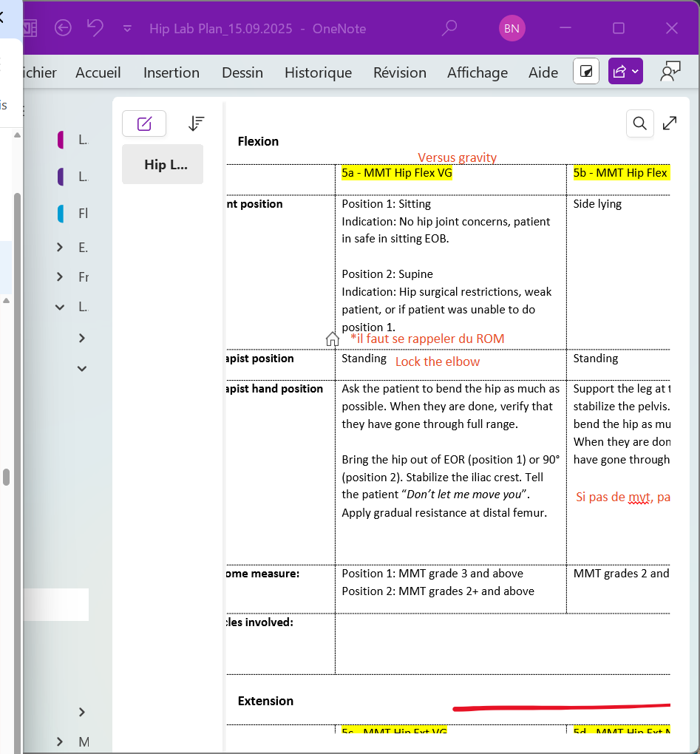Click the sort pages icon
Screen dimensions: 700x754
tap(196, 123)
